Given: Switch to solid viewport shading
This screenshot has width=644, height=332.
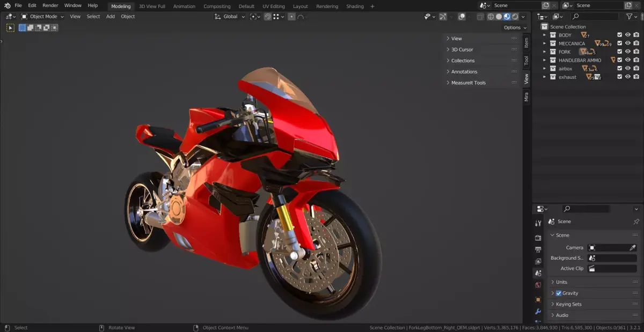Looking at the screenshot, I should click(499, 17).
